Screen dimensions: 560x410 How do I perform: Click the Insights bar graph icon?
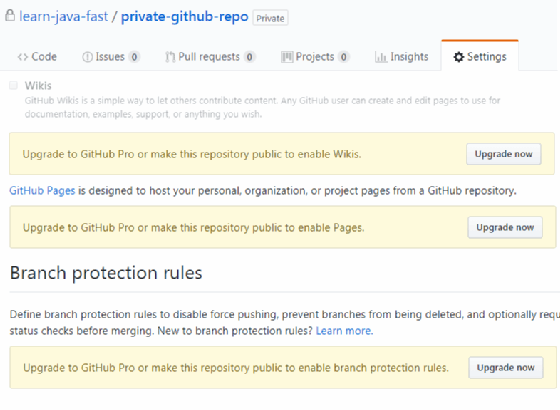pyautogui.click(x=381, y=57)
